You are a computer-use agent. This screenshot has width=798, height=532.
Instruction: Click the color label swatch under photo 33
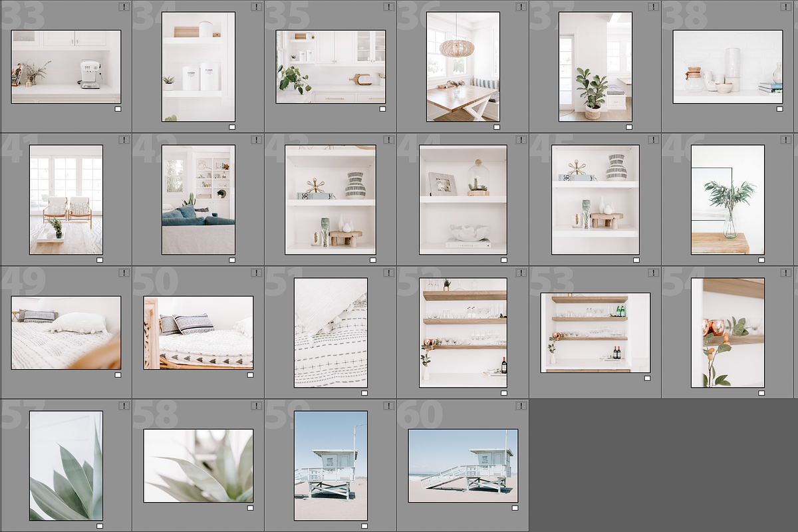coord(118,108)
